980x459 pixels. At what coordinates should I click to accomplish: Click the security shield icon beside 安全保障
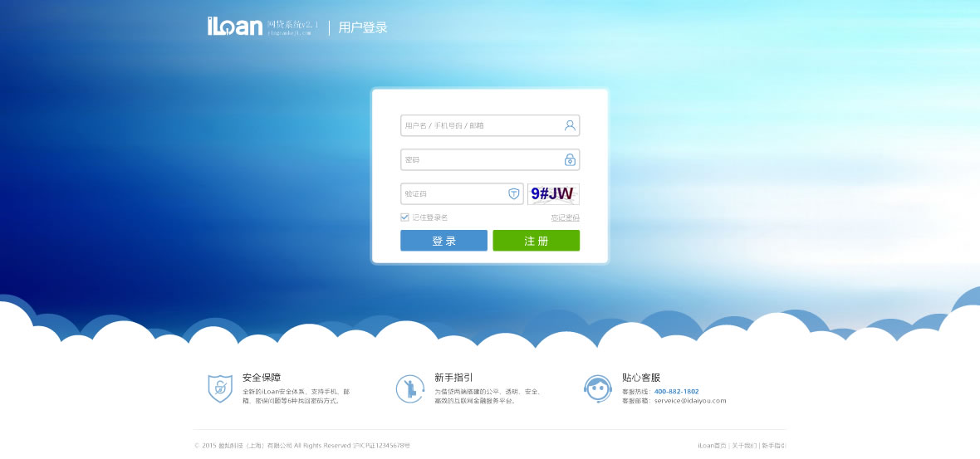[x=220, y=388]
